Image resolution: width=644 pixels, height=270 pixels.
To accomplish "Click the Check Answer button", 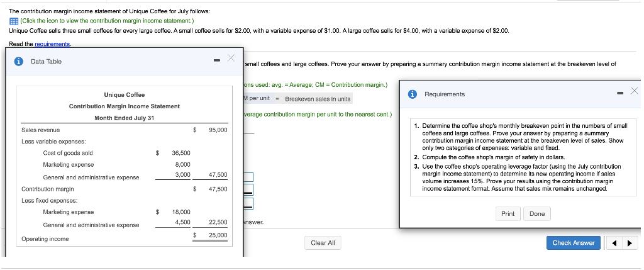I will 574,243.
